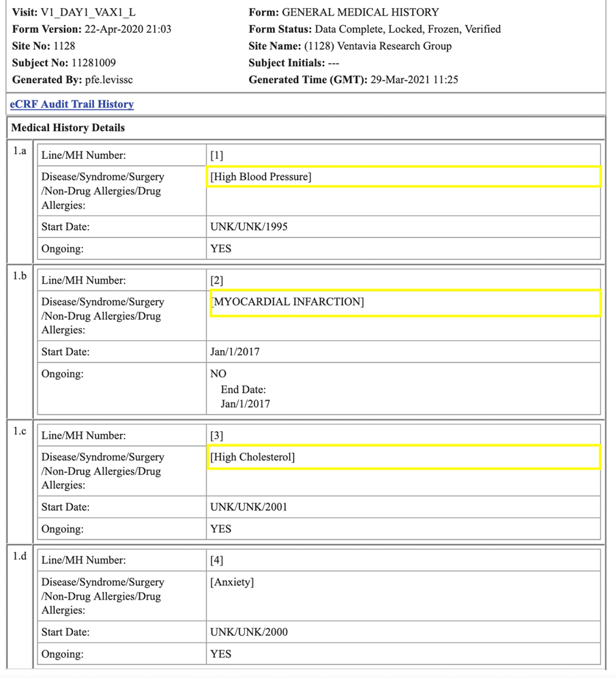Select the Form Status line in header

(x=375, y=29)
